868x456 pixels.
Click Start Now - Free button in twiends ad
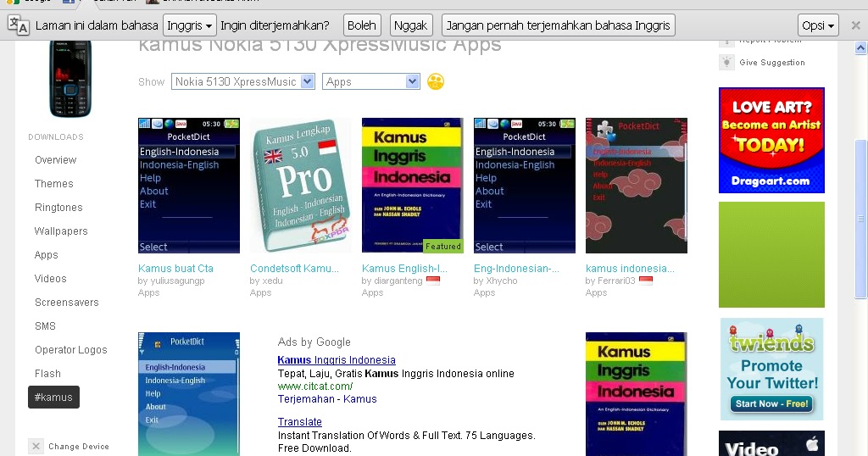coord(771,404)
